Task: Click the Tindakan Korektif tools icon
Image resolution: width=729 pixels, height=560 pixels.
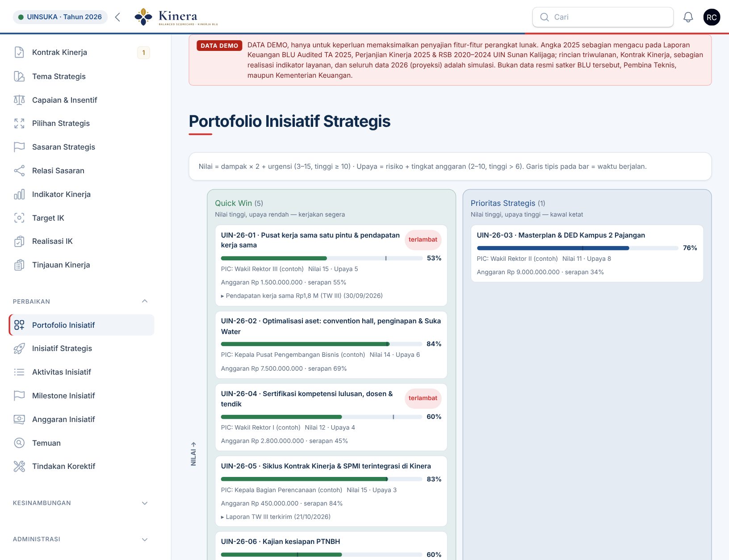Action: point(19,466)
